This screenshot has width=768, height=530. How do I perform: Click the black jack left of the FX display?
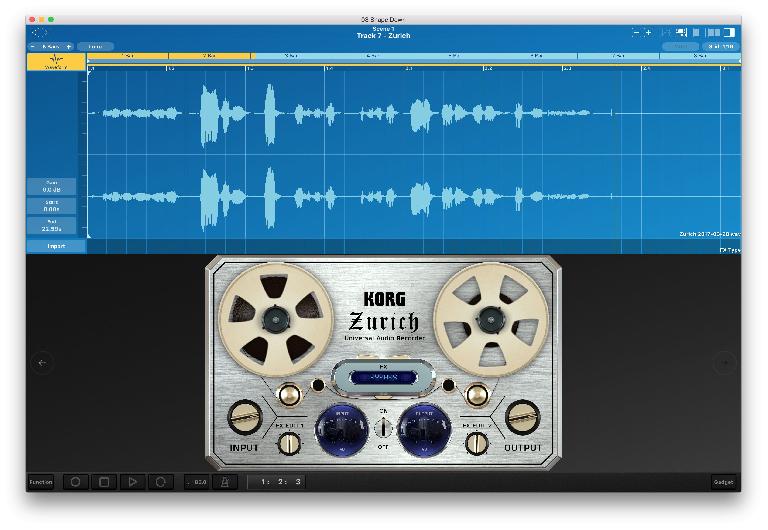(x=318, y=385)
